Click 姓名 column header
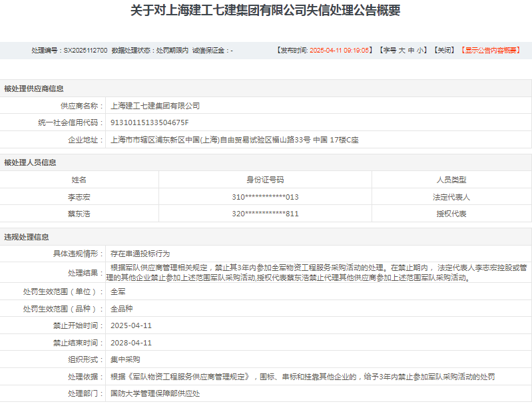The image size is (532, 404). [x=79, y=180]
